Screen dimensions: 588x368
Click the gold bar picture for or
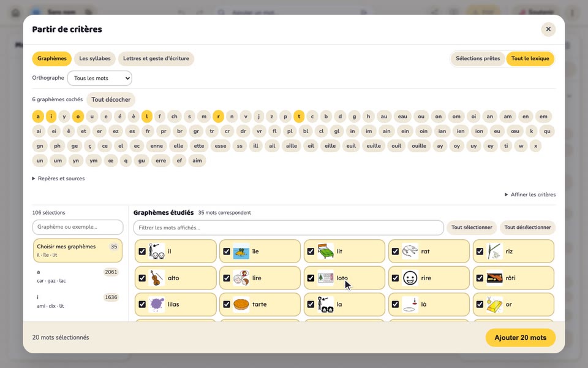point(495,304)
